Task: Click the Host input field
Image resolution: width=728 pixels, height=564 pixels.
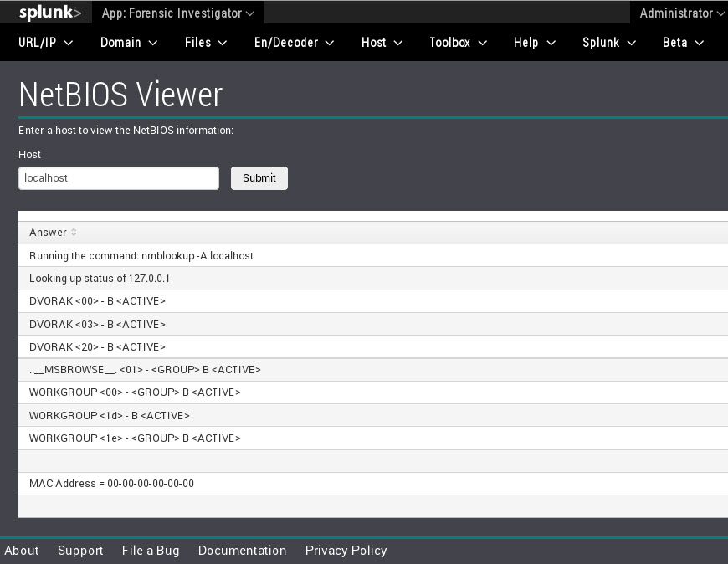Action: (119, 178)
